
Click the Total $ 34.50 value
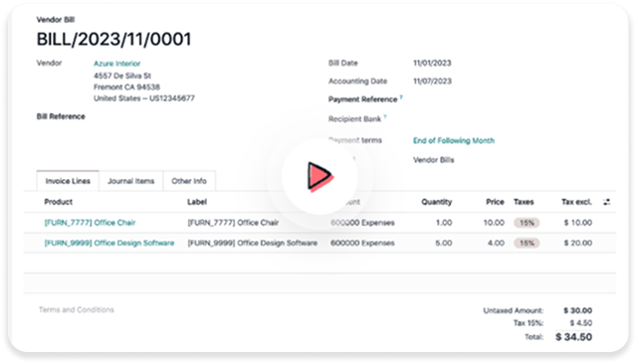point(573,337)
